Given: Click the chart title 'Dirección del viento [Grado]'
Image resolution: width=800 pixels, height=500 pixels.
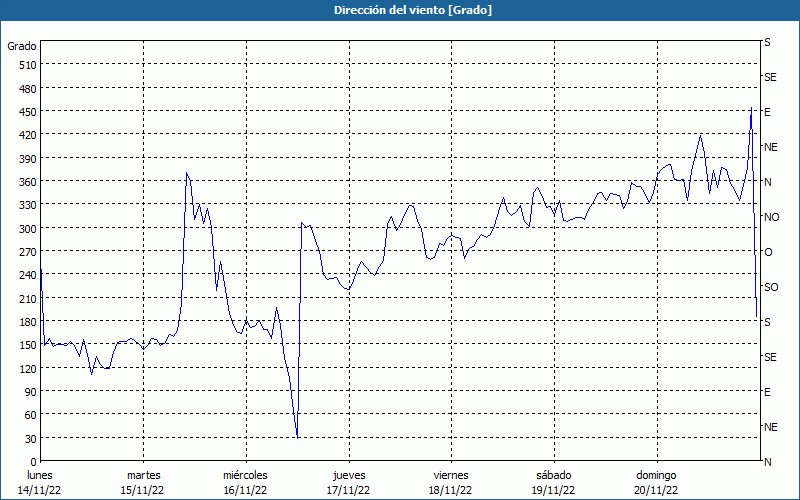Looking at the screenshot, I should pos(413,10).
